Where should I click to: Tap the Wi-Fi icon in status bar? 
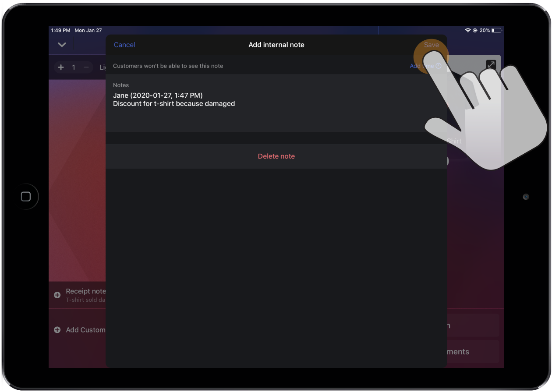[468, 31]
